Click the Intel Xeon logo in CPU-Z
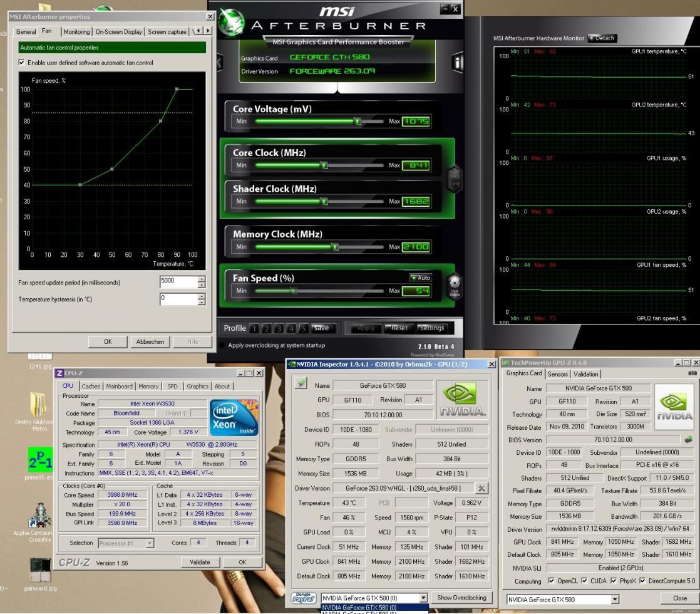 click(234, 417)
